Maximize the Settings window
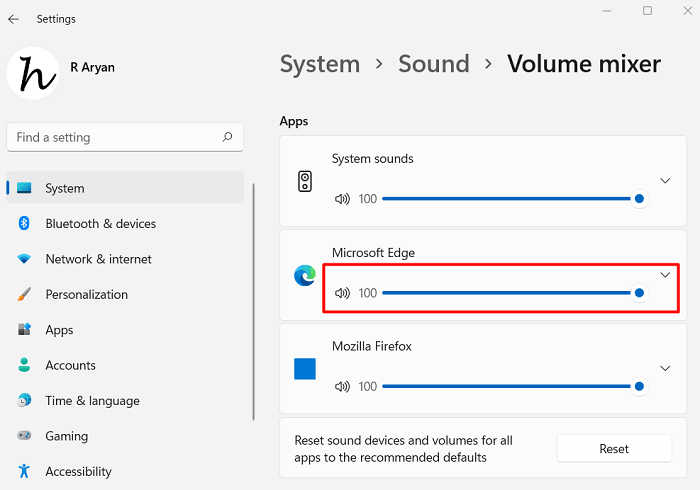The image size is (700, 490). [x=647, y=11]
